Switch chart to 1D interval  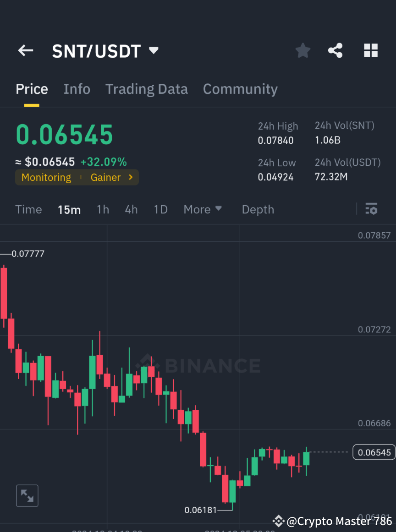point(160,209)
